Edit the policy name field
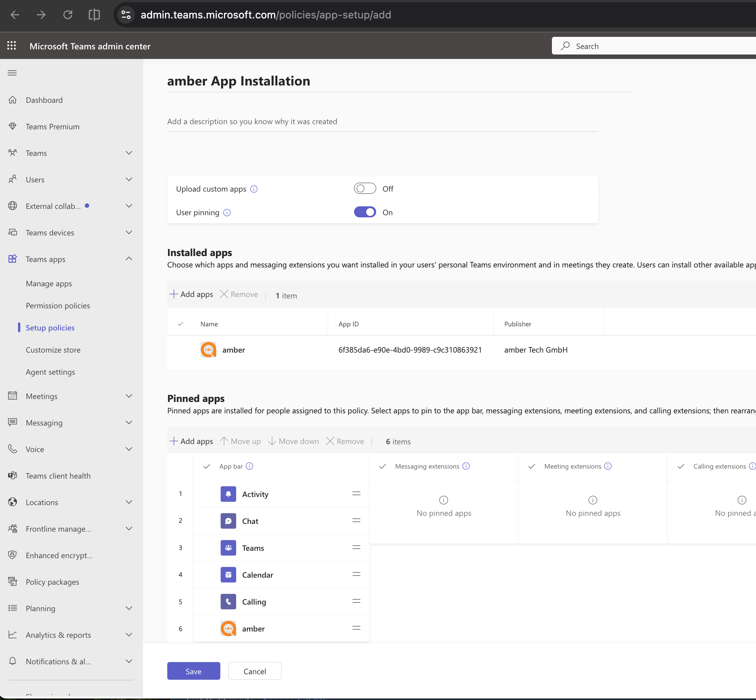 tap(399, 81)
